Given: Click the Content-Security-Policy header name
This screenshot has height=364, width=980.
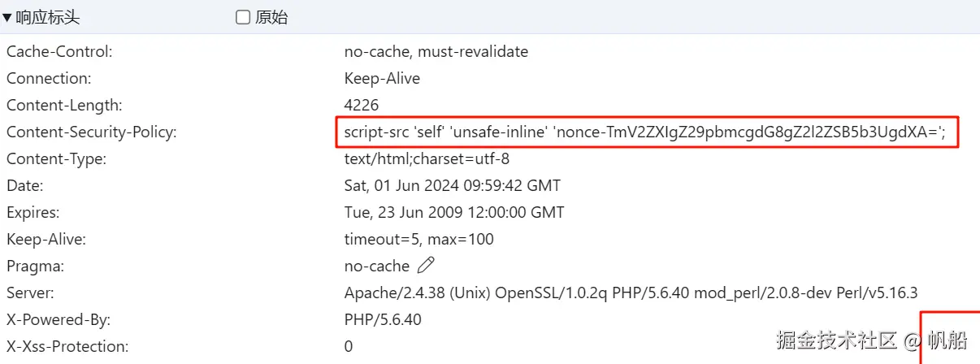Looking at the screenshot, I should coord(91,132).
